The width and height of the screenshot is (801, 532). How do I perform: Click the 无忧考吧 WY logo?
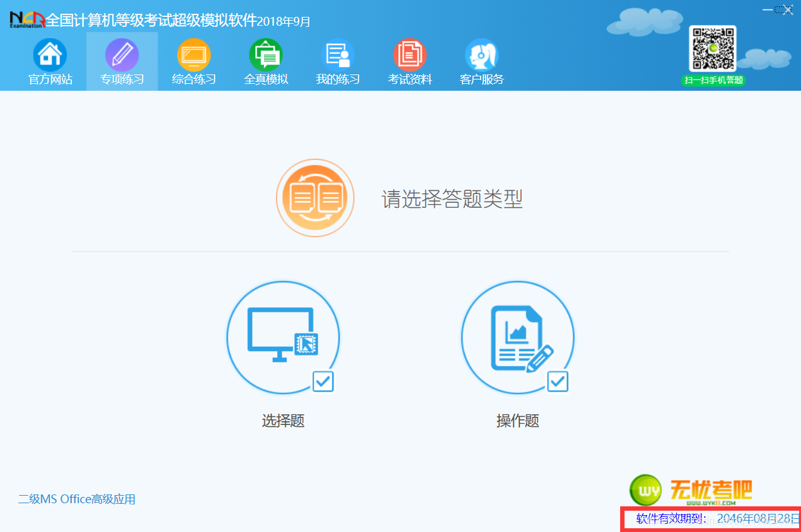tap(690, 490)
